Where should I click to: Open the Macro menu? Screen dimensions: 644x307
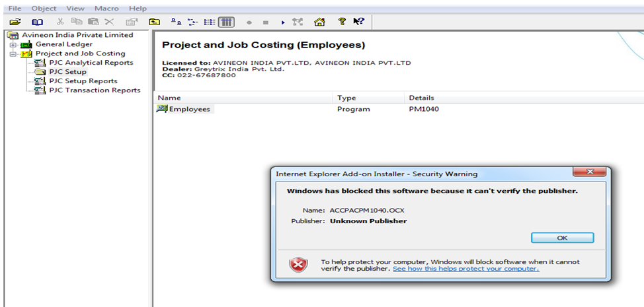point(106,8)
